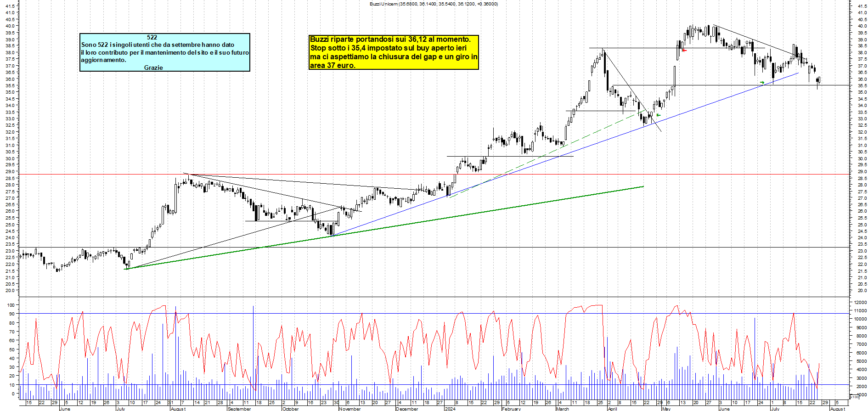
Task: Click the '70' label on the oscillator scale
Action: pos(12,332)
